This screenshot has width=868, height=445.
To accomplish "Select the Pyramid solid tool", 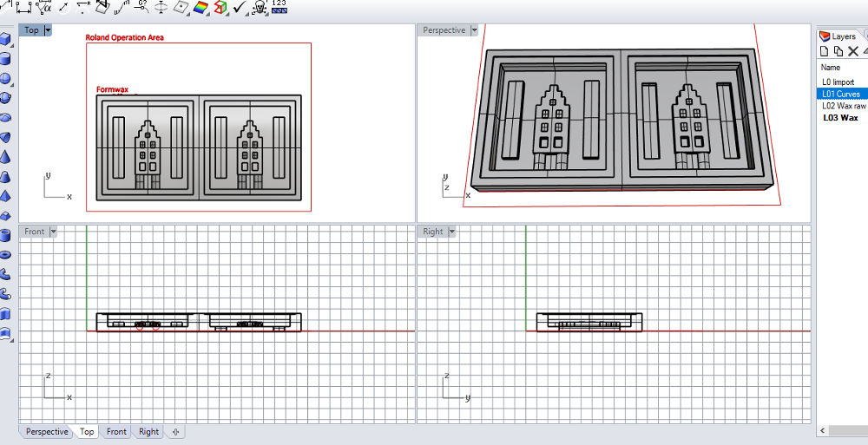I will 5,196.
